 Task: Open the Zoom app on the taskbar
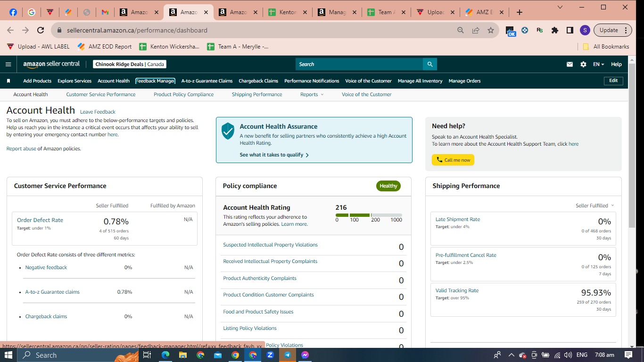pos(270,355)
